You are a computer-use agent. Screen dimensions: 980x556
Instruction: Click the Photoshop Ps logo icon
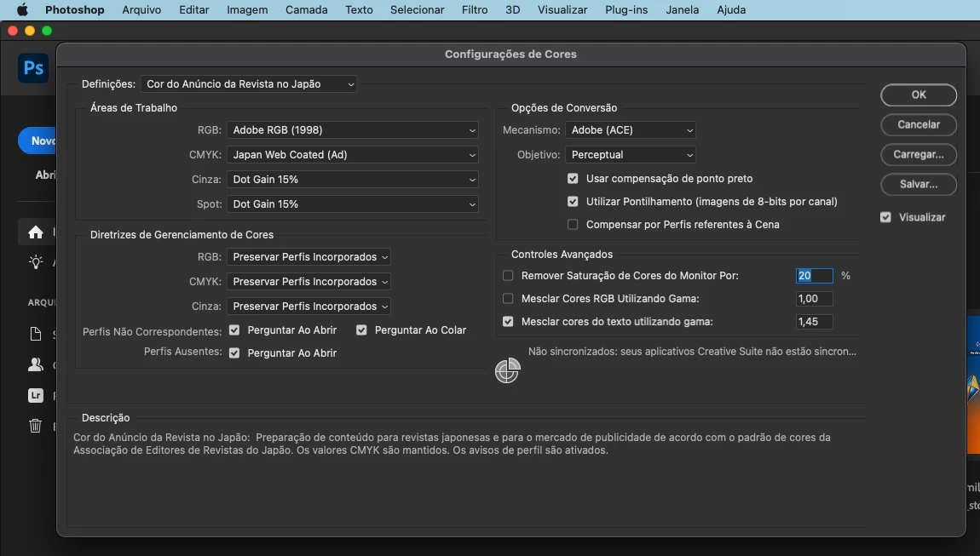pos(33,68)
